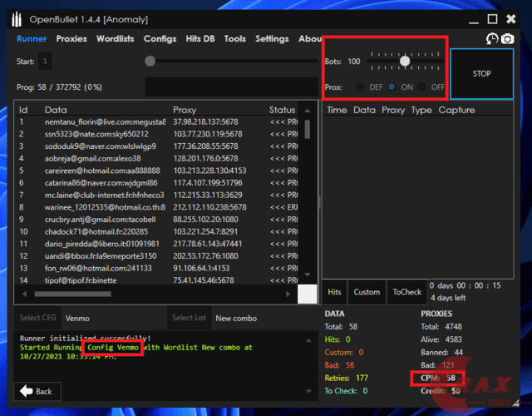Select the ON proxy mode radio button
Screen dimensions: 532x416
click(392, 87)
